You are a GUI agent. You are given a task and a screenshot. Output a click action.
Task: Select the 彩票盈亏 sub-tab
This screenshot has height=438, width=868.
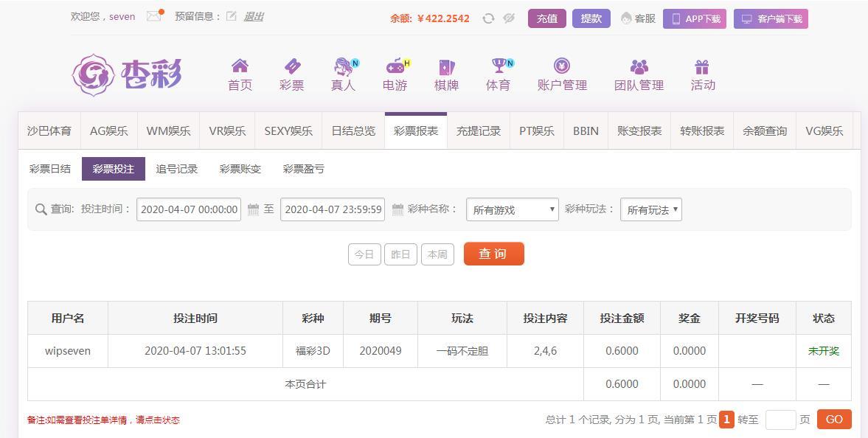coord(303,169)
